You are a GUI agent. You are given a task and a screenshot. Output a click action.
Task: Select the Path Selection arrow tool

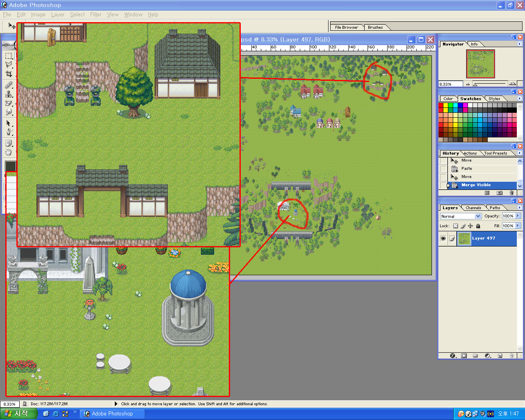(x=9, y=123)
